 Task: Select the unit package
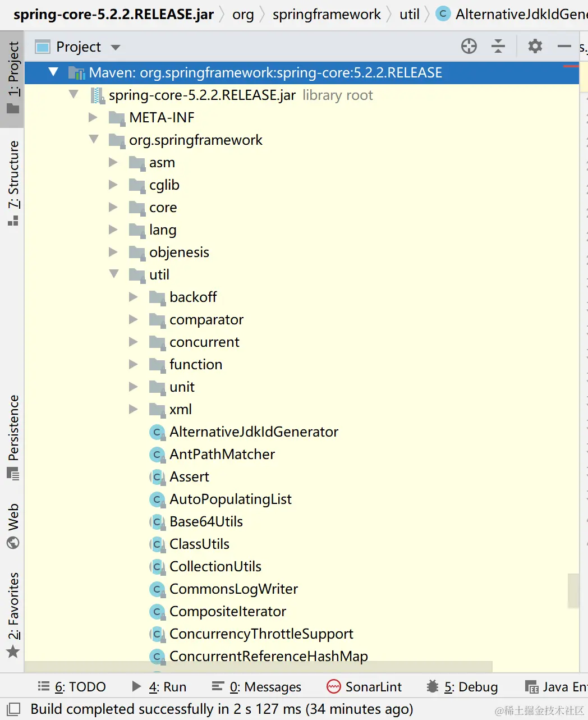[182, 387]
